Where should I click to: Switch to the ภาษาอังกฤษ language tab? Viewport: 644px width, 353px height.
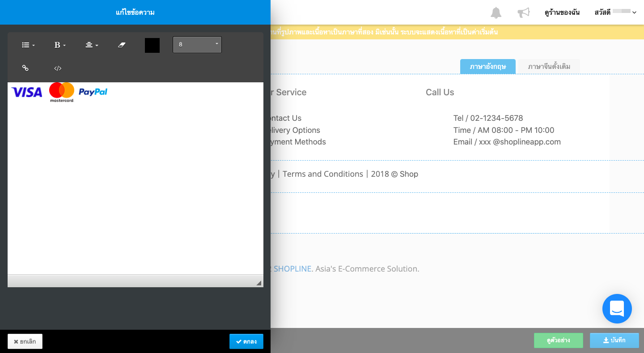point(488,67)
